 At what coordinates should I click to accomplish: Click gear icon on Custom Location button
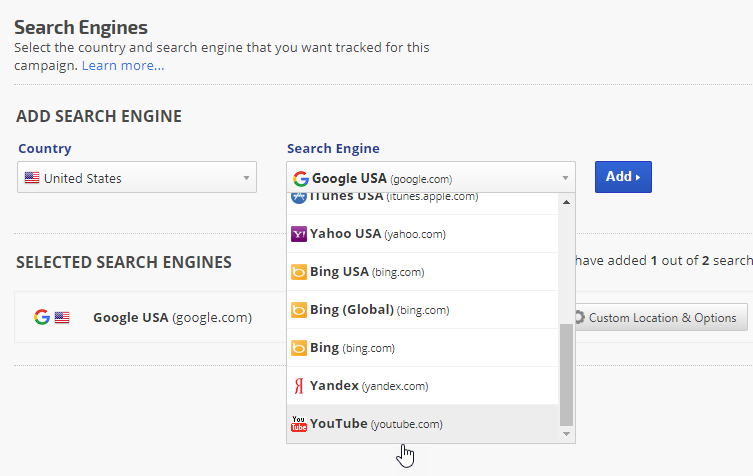tap(579, 317)
